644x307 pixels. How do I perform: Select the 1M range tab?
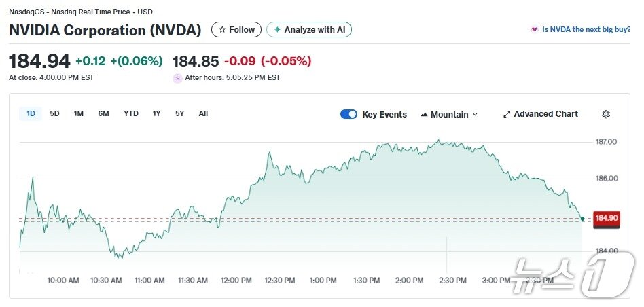click(x=78, y=113)
